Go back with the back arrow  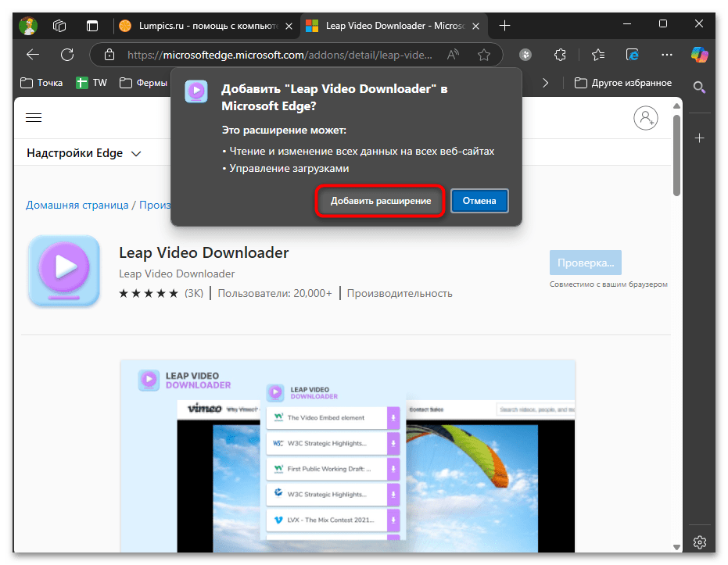tap(33, 55)
